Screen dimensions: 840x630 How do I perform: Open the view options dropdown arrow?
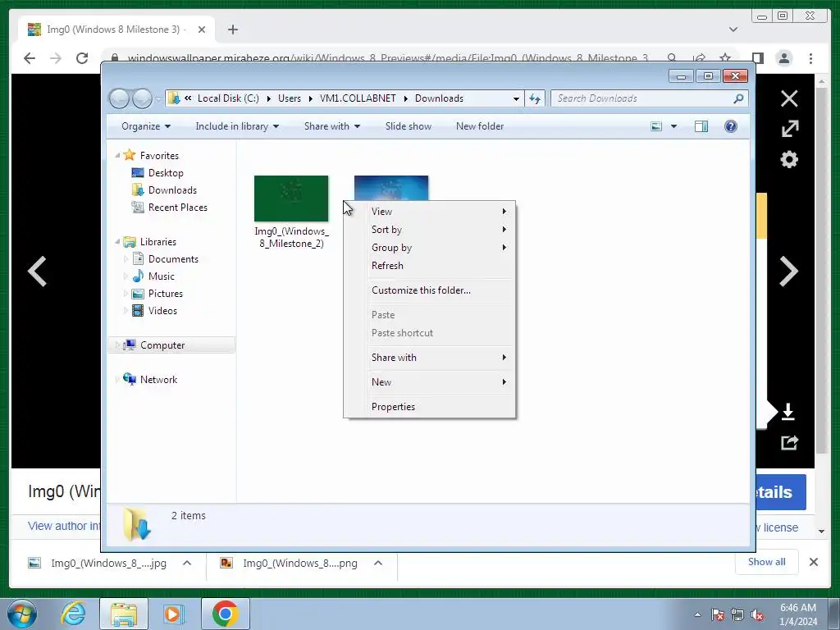(674, 126)
